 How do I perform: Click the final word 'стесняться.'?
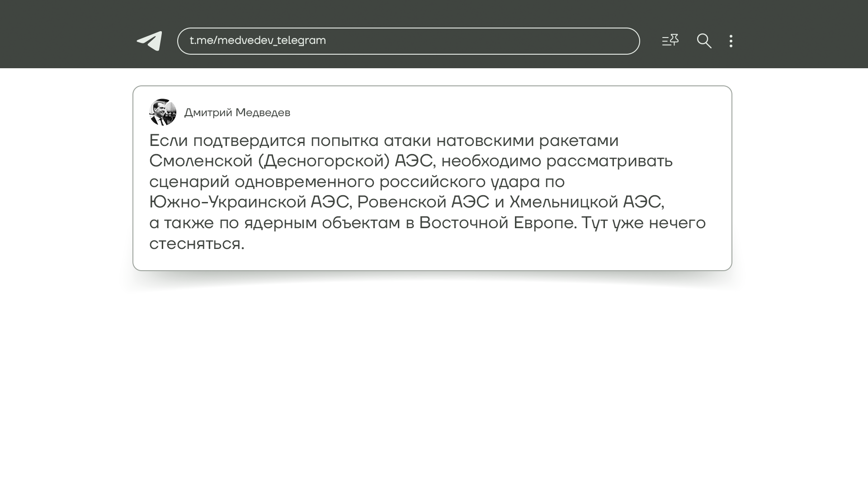[x=197, y=244]
